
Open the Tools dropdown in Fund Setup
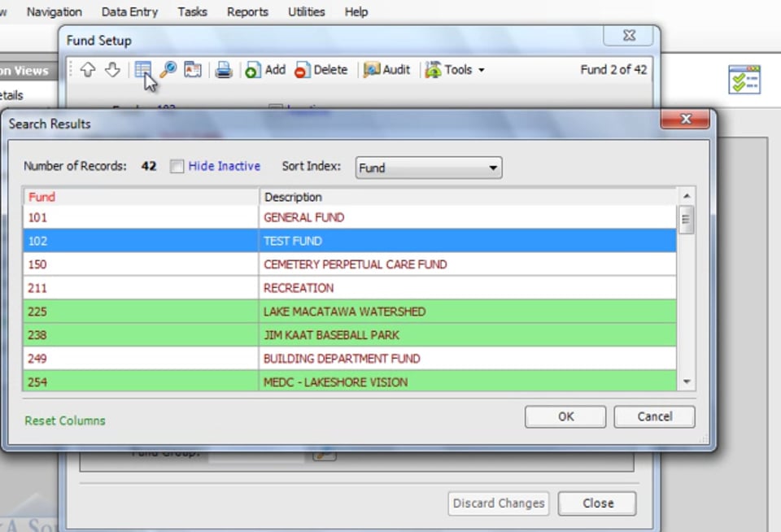pos(455,70)
